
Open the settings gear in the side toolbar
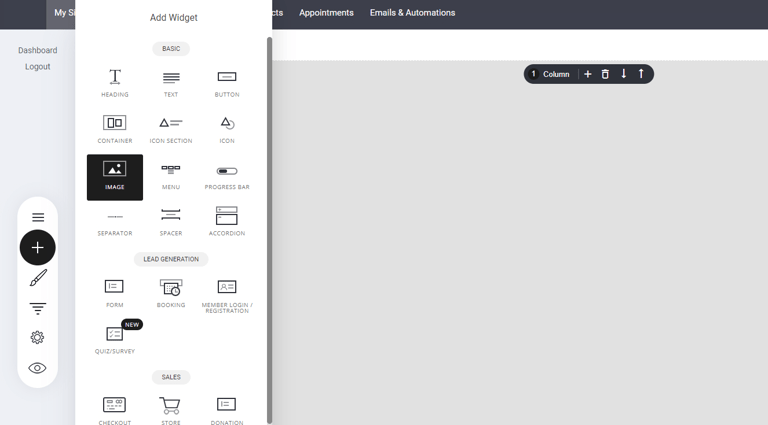click(37, 338)
